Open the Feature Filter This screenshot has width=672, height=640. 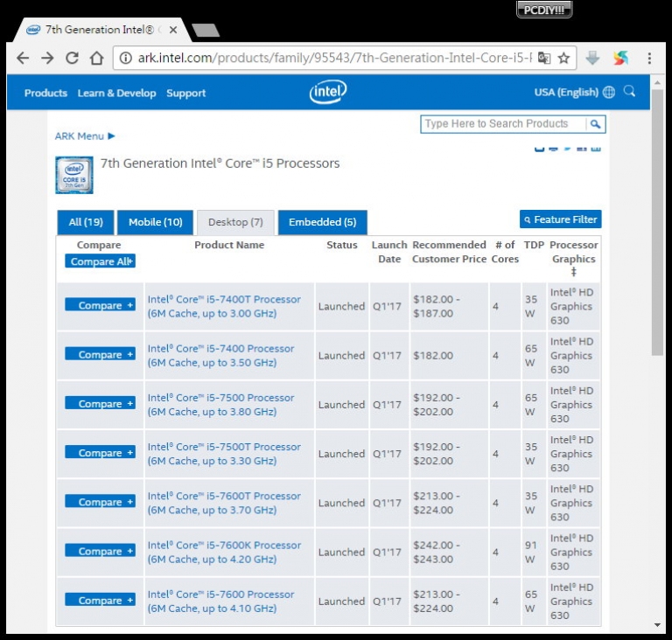561,219
